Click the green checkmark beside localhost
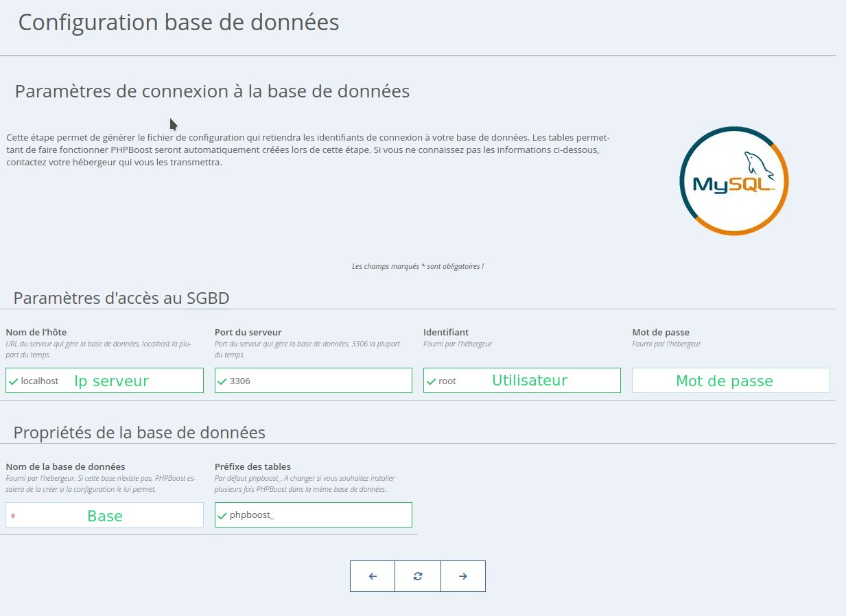Screen dimensions: 846x616 14,380
